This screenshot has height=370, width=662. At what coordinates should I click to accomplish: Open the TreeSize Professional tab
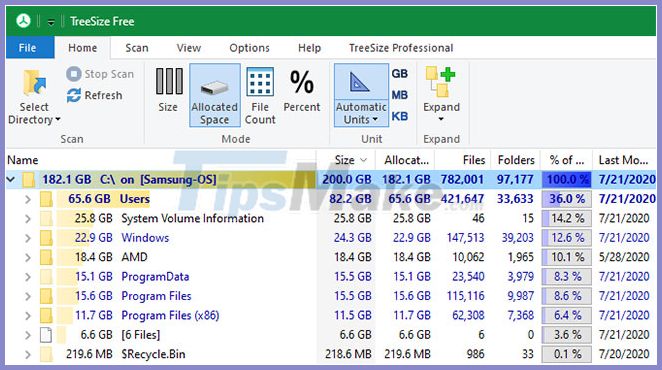pos(401,48)
